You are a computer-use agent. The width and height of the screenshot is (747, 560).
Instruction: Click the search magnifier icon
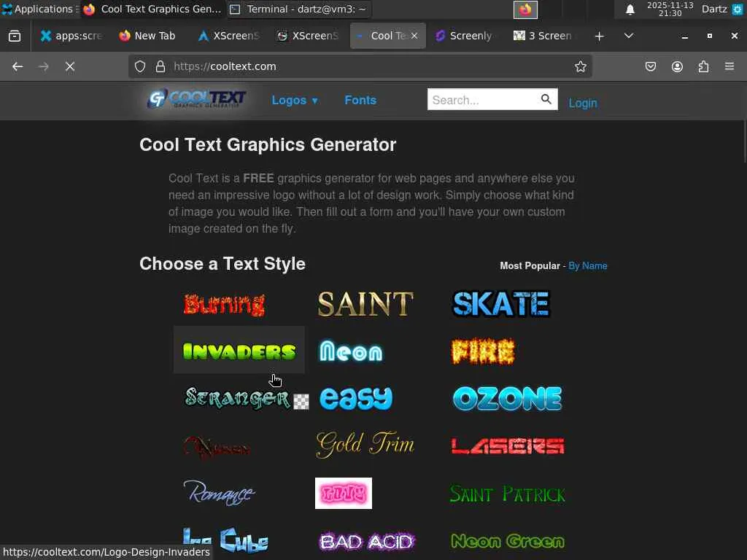(546, 99)
